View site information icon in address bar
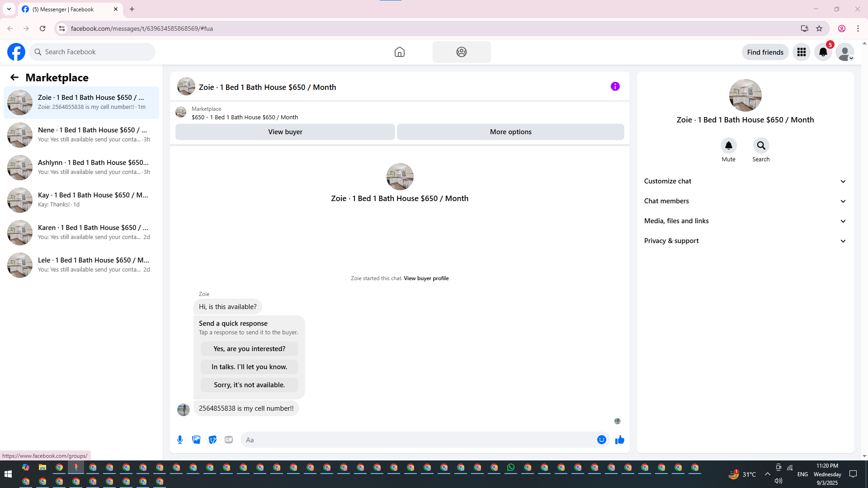This screenshot has height=488, width=868. pyautogui.click(x=62, y=28)
